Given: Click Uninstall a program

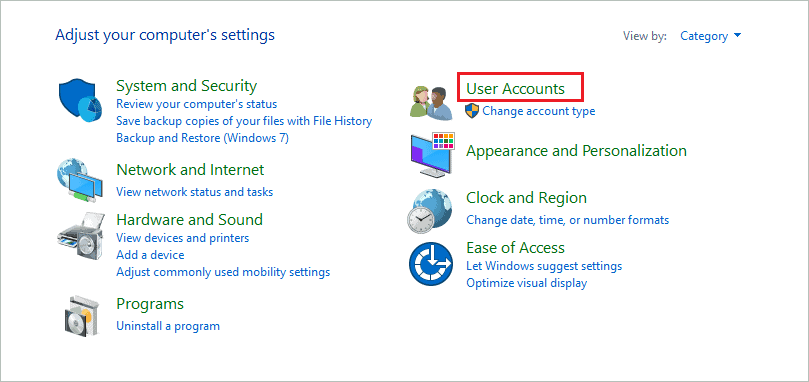Looking at the screenshot, I should click(168, 326).
